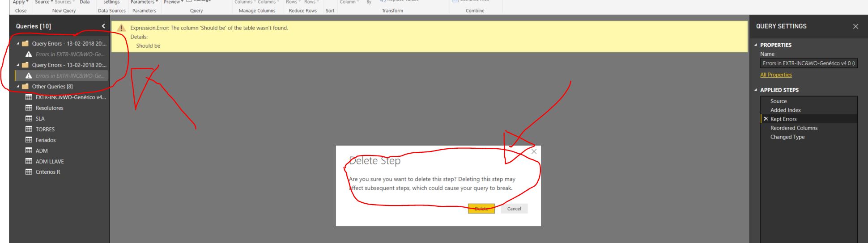Collapse the second Query Errors folder triangle
The image size is (868, 243).
click(18, 65)
